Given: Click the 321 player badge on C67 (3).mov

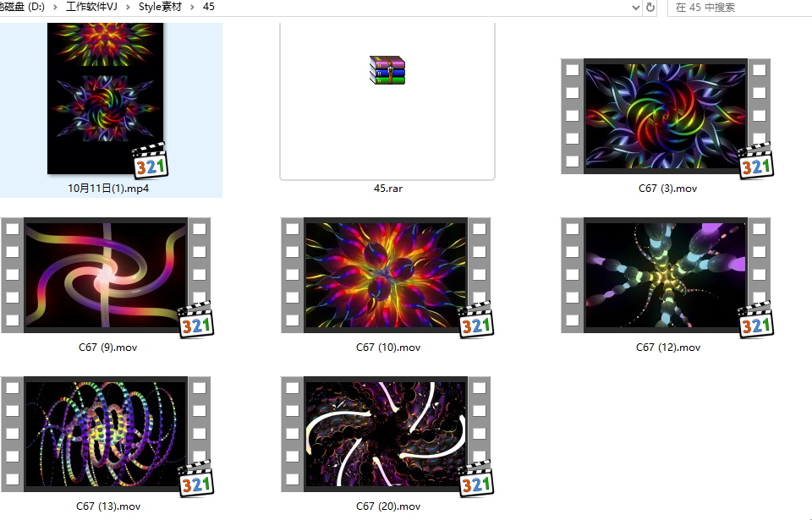Looking at the screenshot, I should tap(755, 161).
